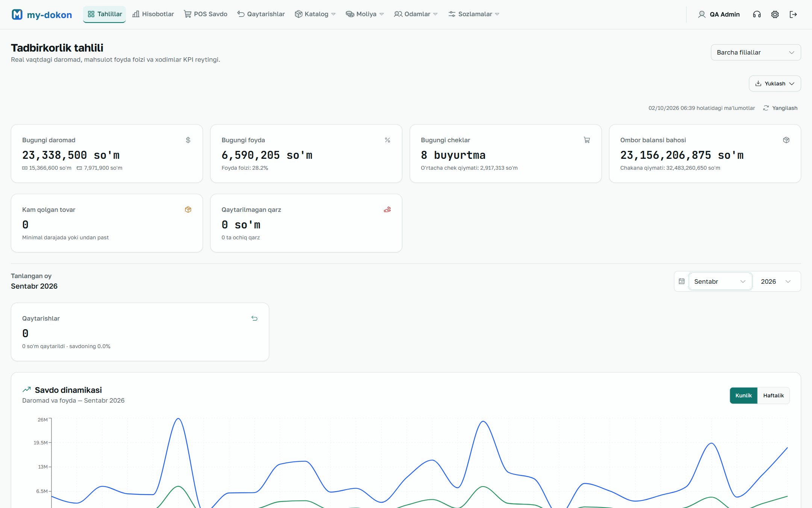The height and width of the screenshot is (508, 812).
Task: Expand the Odamlar menu
Action: tap(416, 14)
